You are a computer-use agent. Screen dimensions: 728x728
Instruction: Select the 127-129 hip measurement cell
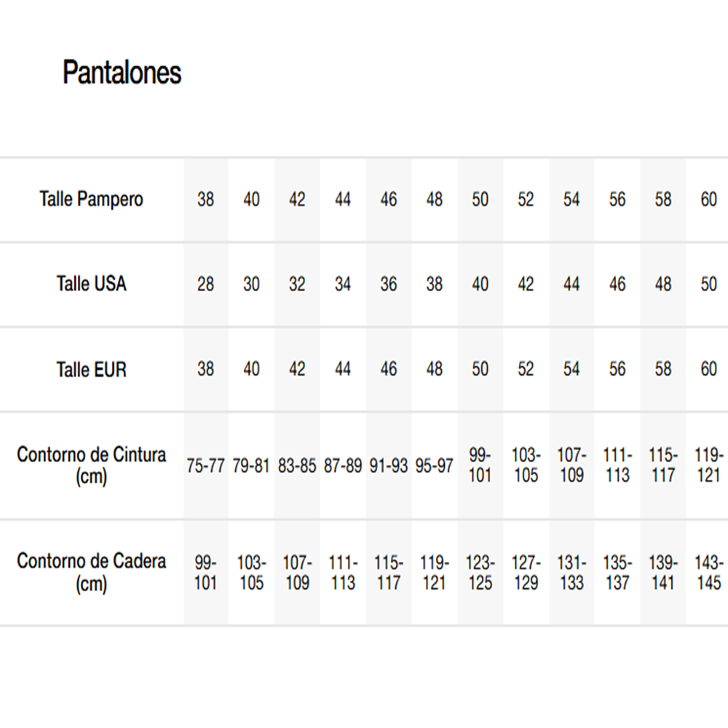pos(526,573)
